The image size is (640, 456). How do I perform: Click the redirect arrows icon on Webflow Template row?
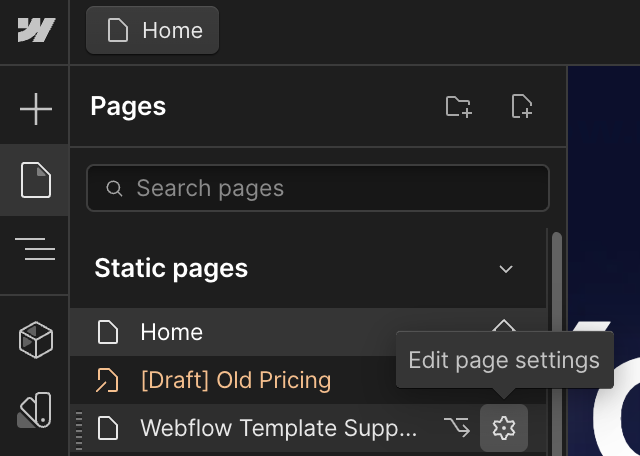[457, 427]
